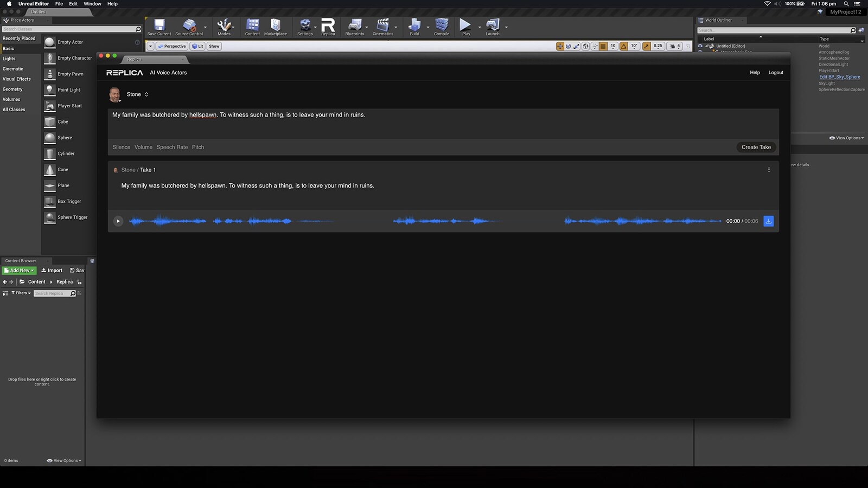
Task: Open the Marketplace toolbar icon
Action: click(275, 26)
